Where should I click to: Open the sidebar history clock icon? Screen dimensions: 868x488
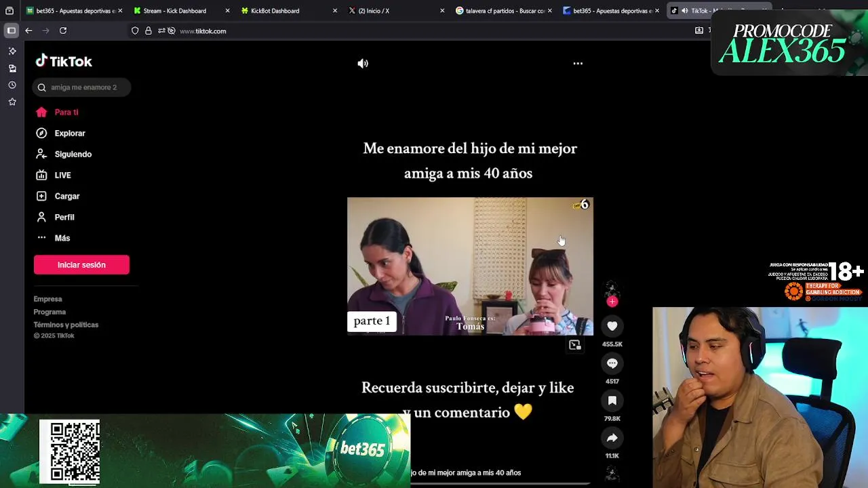click(x=12, y=85)
